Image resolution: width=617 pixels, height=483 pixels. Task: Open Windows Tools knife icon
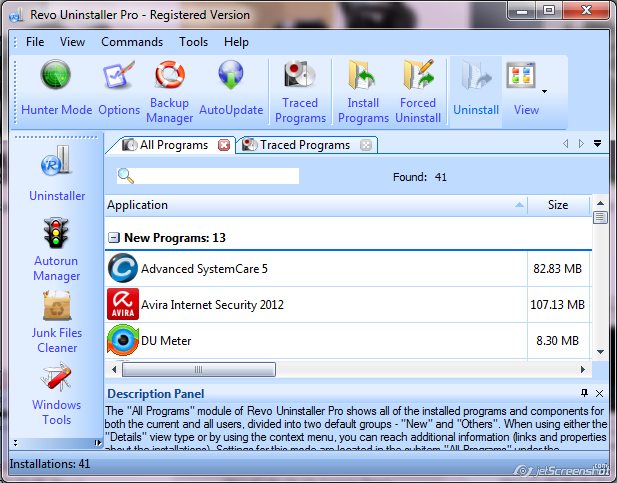(x=56, y=377)
